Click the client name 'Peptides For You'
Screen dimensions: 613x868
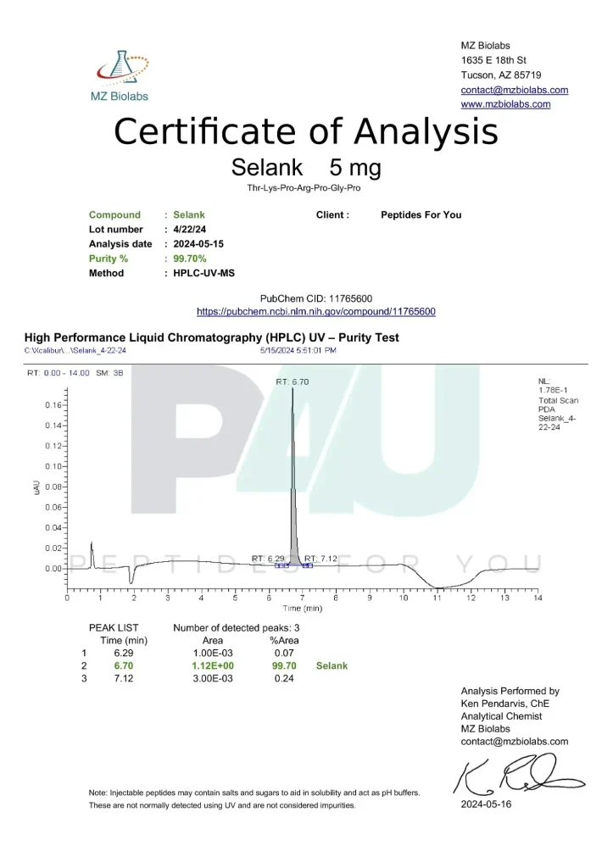[x=421, y=214]
